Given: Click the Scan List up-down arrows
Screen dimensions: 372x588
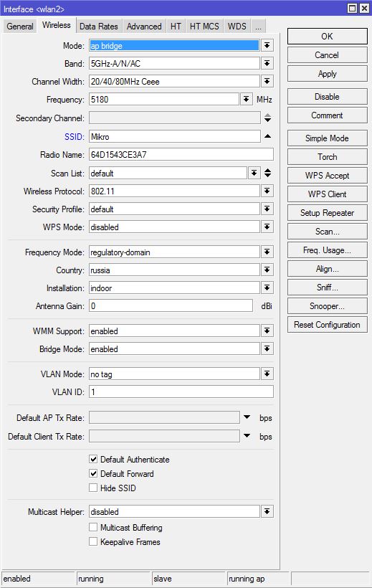Looking at the screenshot, I should [x=267, y=173].
